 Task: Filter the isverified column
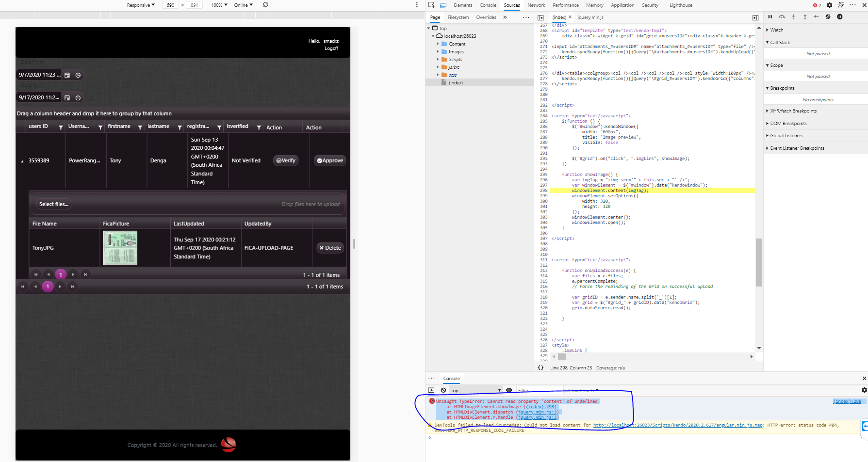point(259,127)
